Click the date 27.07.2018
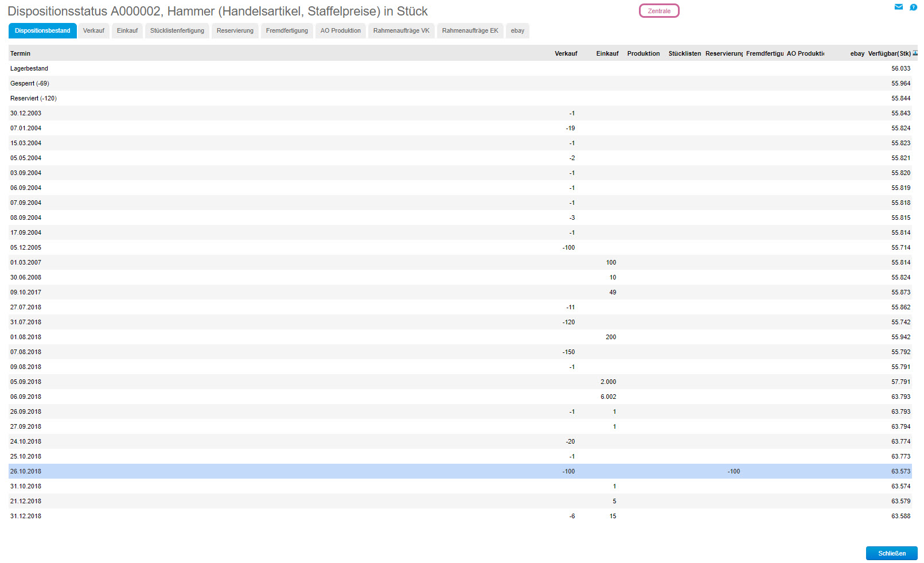924x563 pixels. (26, 307)
